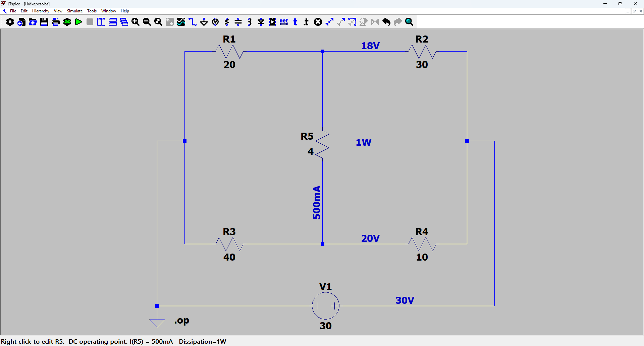Screen dimensions: 644x346
Task: Click the R5 resistor symbol
Action: (x=322, y=145)
